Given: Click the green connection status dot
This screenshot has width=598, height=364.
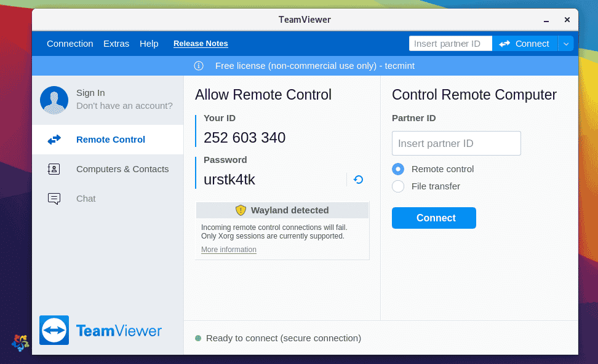Looking at the screenshot, I should click(x=198, y=338).
